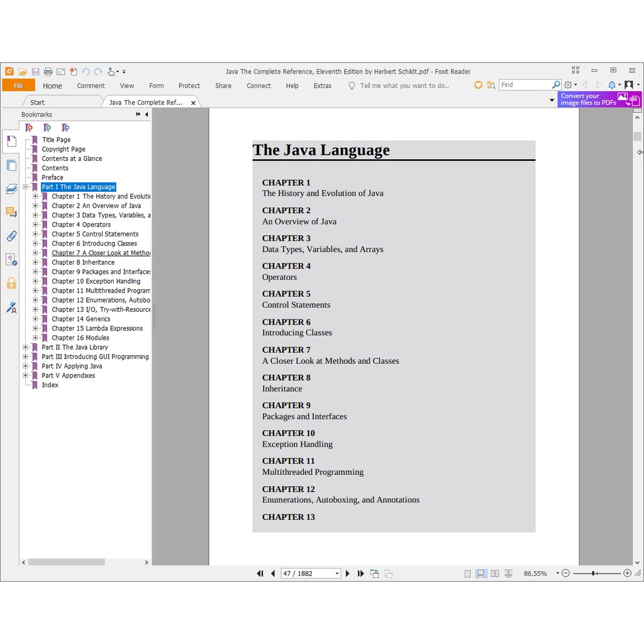Select Chapter 5 Control Statements bookmark
Image resolution: width=644 pixels, height=644 pixels.
[95, 234]
